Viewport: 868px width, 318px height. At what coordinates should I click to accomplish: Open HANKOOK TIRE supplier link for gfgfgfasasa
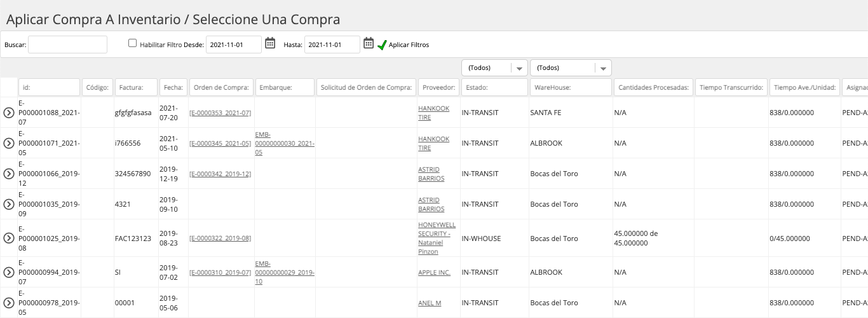(433, 113)
